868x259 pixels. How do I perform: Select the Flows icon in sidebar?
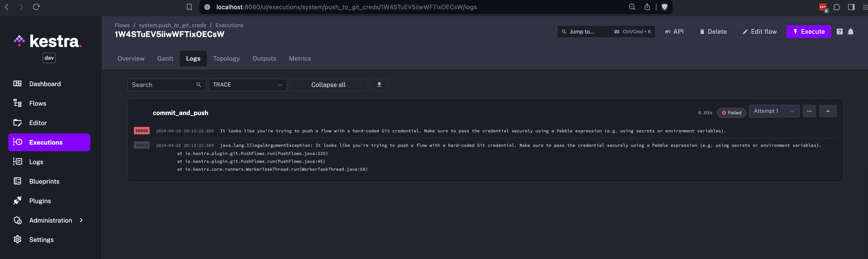[37, 103]
